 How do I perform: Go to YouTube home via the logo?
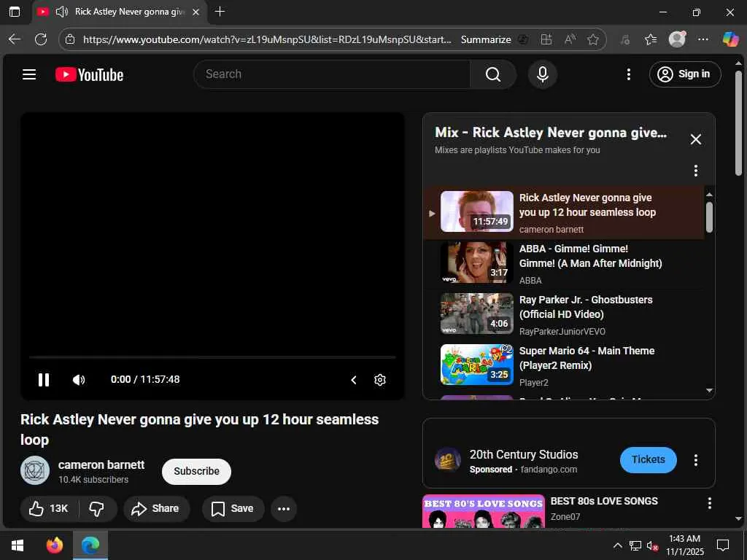tap(89, 75)
